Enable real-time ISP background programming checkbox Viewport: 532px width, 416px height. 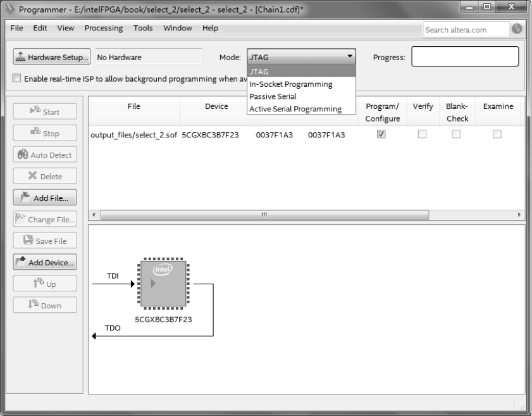click(16, 78)
